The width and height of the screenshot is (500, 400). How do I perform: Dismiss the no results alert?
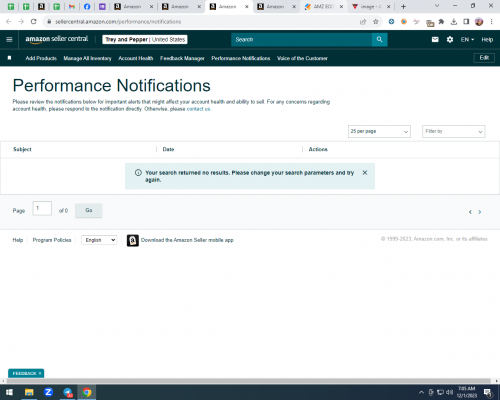[x=365, y=172]
